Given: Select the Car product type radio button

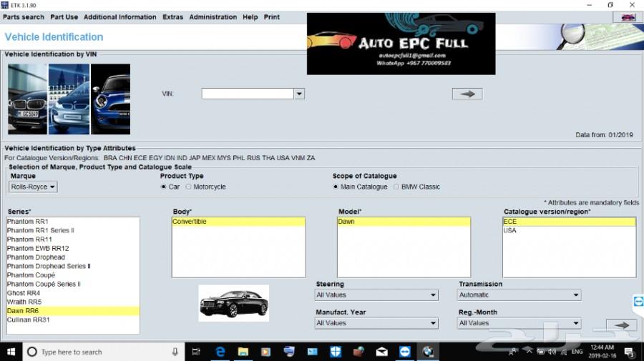Looking at the screenshot, I should pos(163,187).
